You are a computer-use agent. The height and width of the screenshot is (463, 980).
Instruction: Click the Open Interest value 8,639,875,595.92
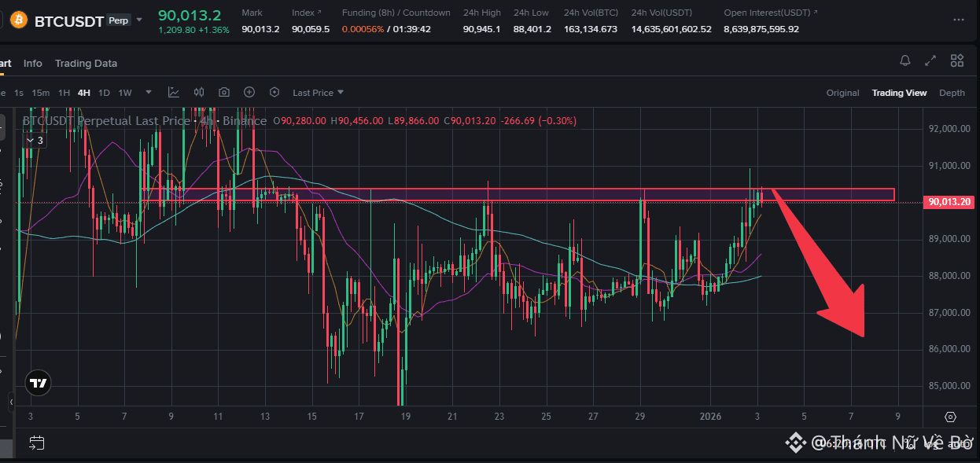pyautogui.click(x=761, y=29)
